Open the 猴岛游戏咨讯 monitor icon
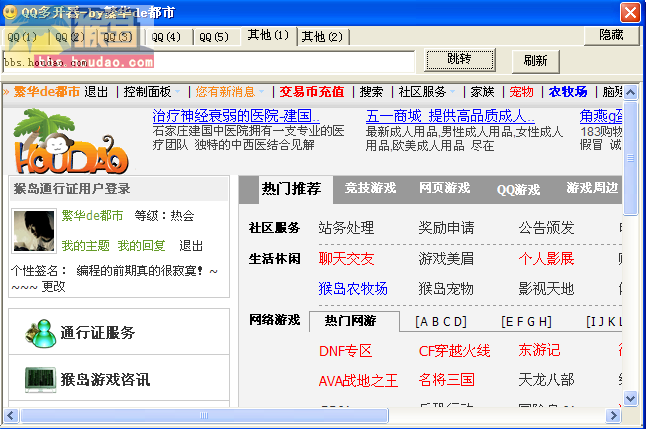Image resolution: width=647 pixels, height=429 pixels. coord(40,380)
